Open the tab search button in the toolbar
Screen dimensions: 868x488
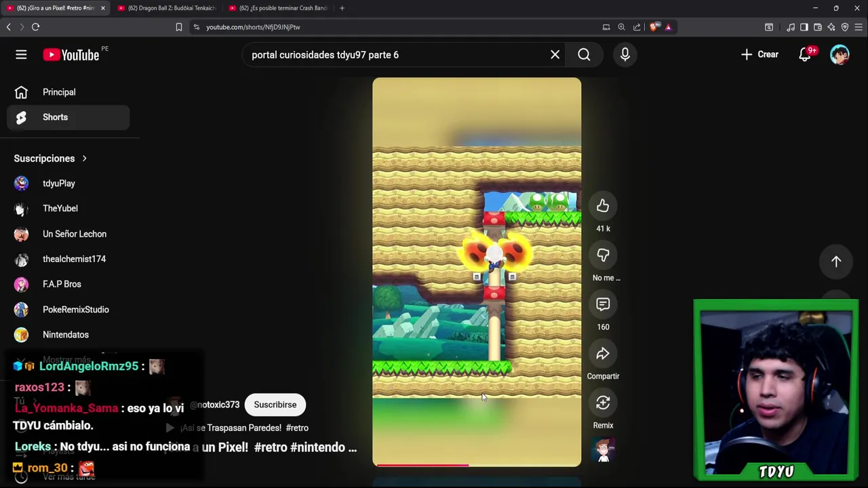pos(769,27)
